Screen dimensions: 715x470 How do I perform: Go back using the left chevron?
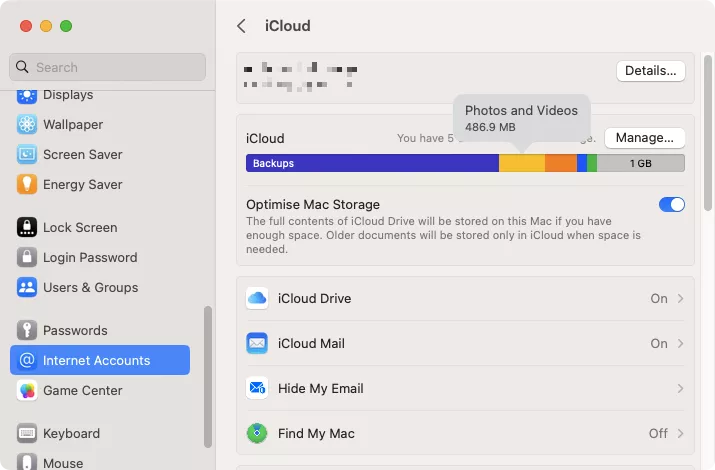point(241,26)
